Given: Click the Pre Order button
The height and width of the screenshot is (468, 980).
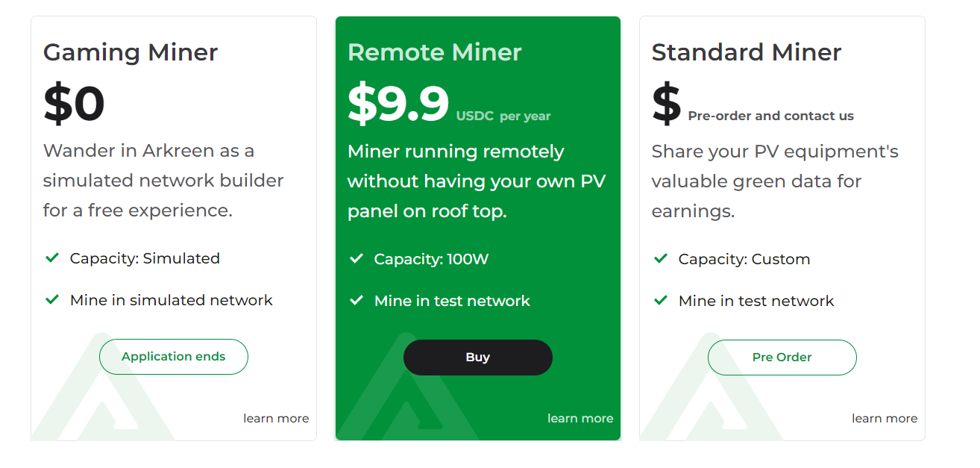Looking at the screenshot, I should click(x=782, y=358).
